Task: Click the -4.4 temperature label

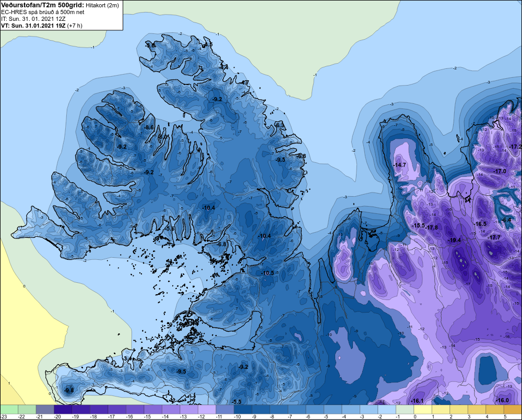Action: (224, 67)
